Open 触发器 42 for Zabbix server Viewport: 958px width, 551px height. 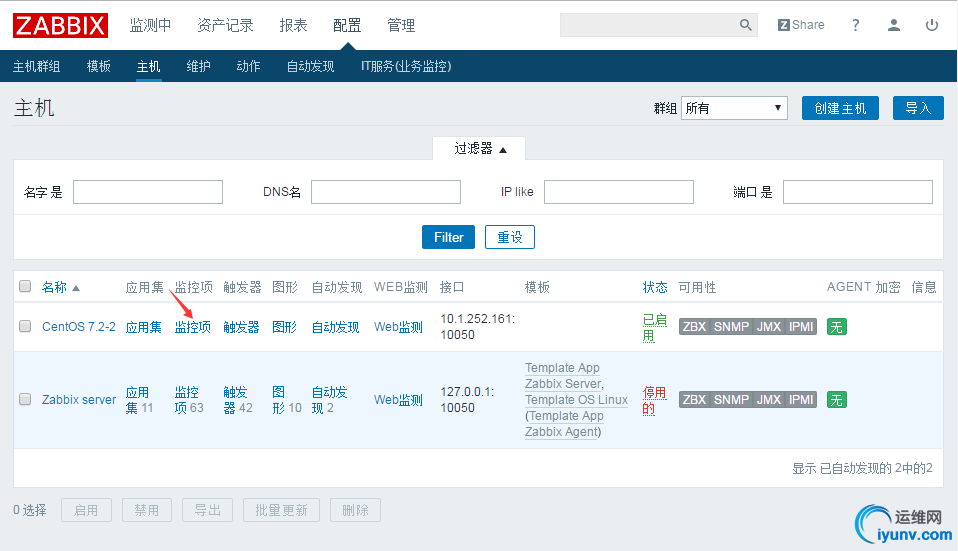[237, 400]
